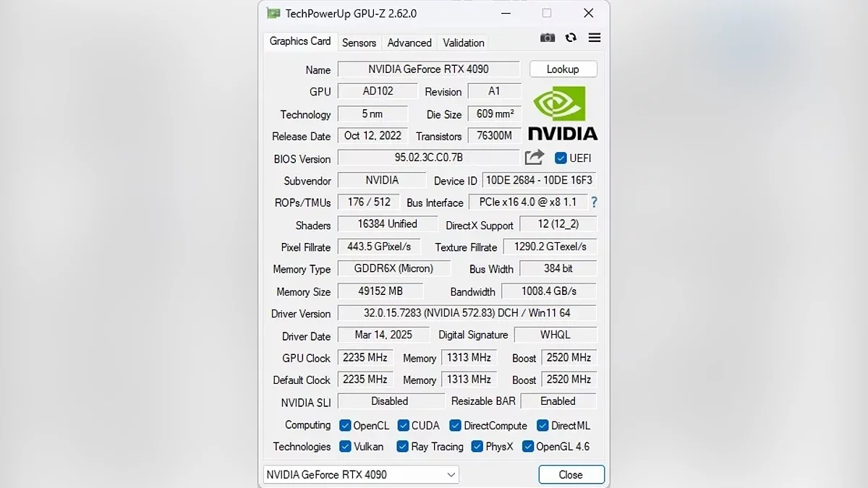Click the Name field NVIDIA GeForce RTX 4090

click(428, 69)
